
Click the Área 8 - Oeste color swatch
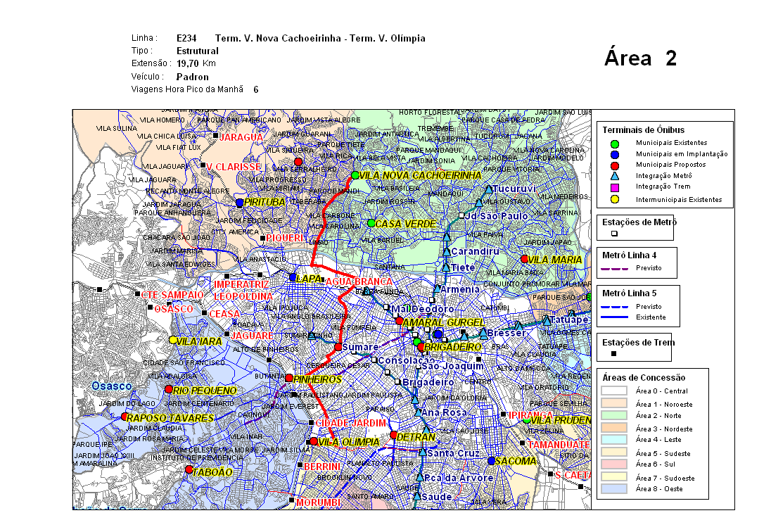613,489
